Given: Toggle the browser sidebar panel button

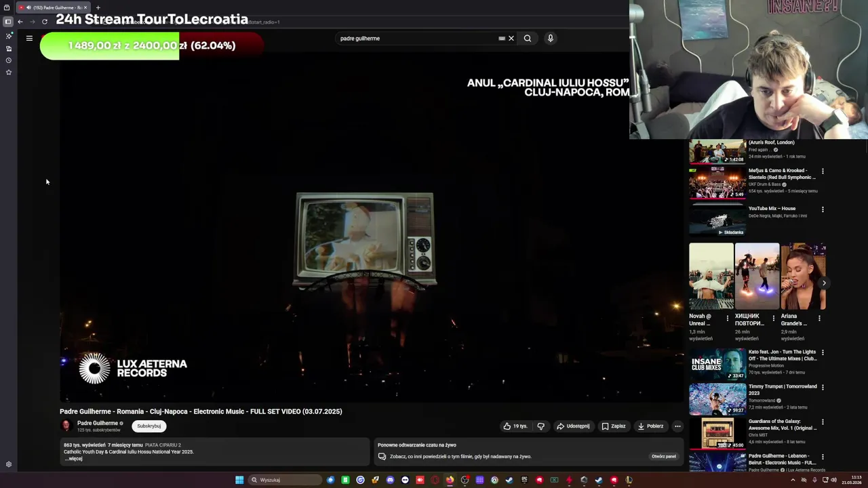Looking at the screenshot, I should [8, 22].
